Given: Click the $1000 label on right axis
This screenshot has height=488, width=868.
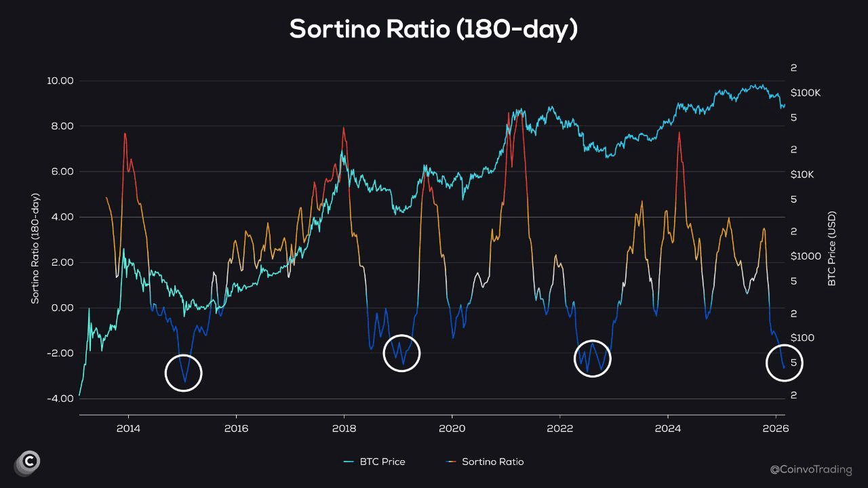Looking at the screenshot, I should click(805, 256).
